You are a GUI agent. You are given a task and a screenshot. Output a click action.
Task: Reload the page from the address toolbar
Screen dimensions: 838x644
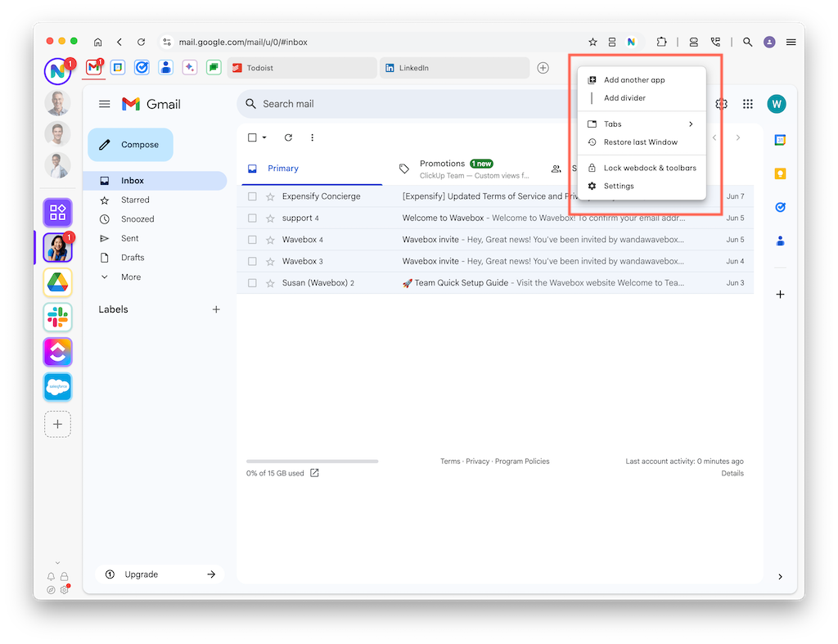(x=141, y=43)
